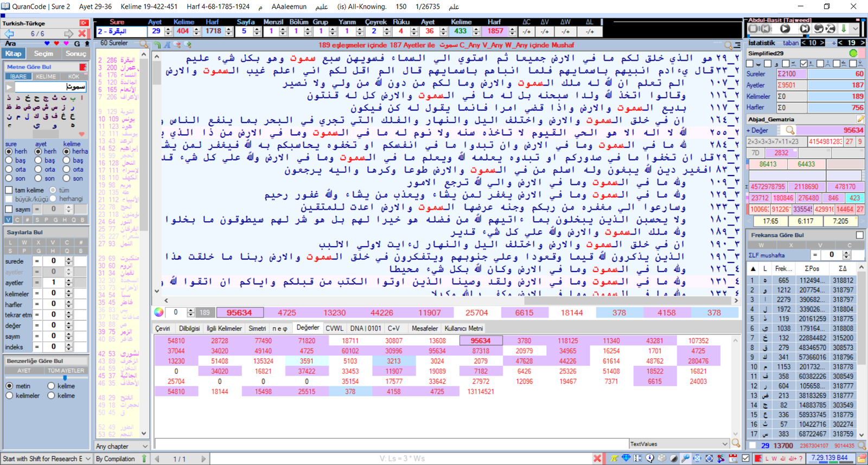Open the TextValues combo box
Viewport: 868px width, 465px height.
725,444
